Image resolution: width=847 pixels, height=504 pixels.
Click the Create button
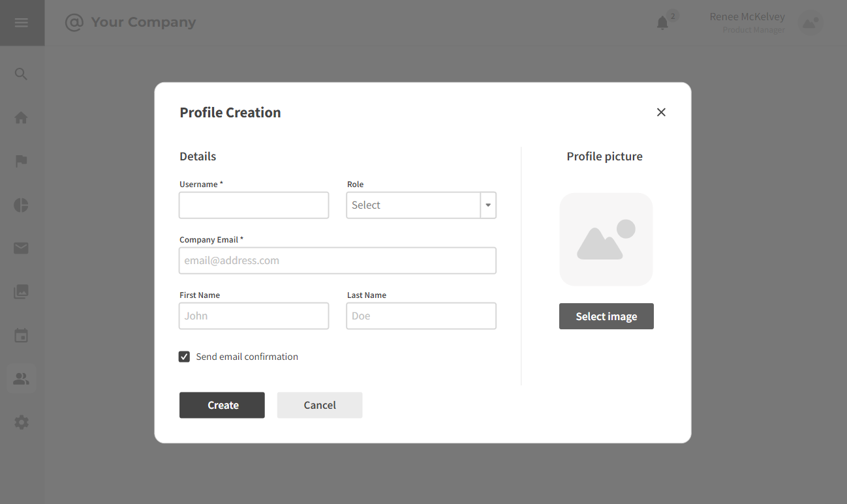pyautogui.click(x=222, y=405)
